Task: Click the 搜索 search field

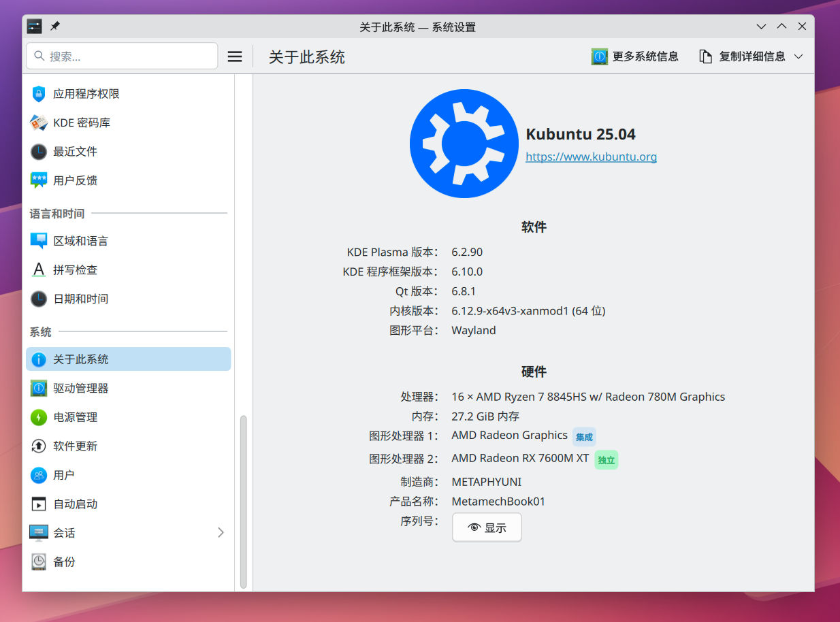Action: coord(122,56)
